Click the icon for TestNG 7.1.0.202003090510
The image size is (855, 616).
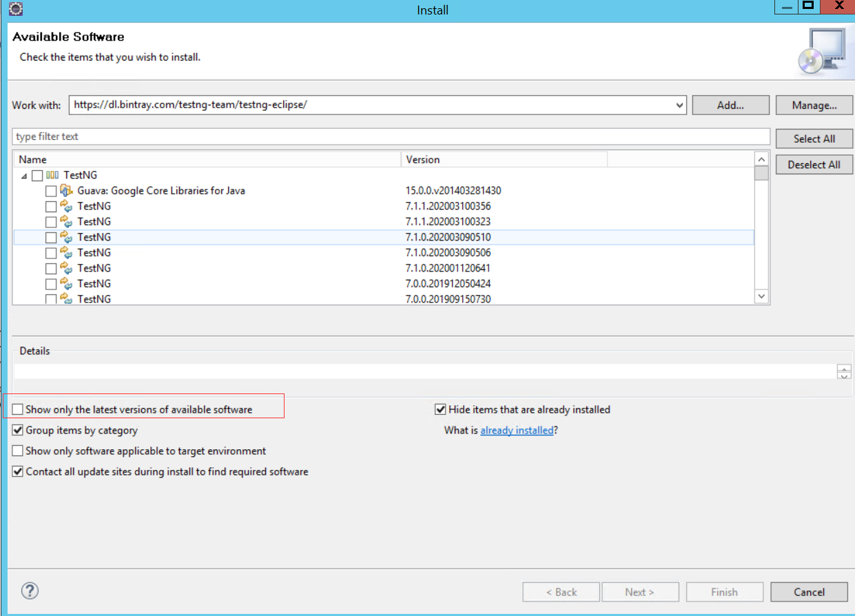click(x=66, y=237)
